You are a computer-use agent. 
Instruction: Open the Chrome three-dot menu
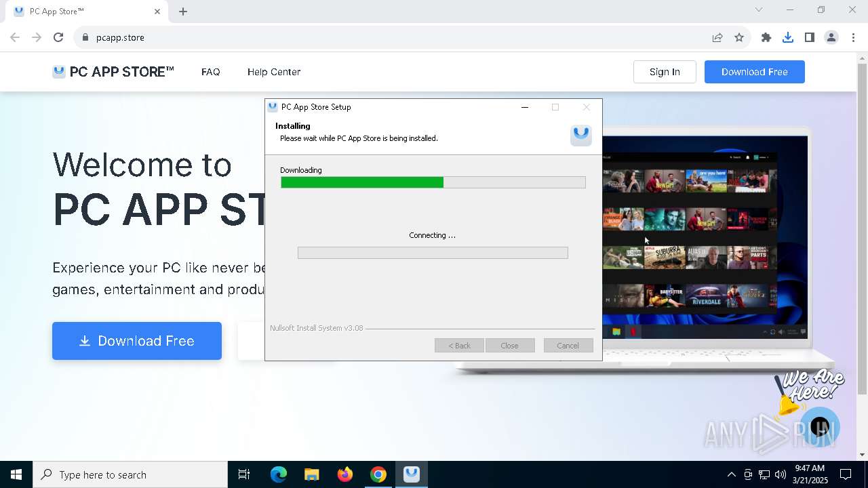point(853,37)
